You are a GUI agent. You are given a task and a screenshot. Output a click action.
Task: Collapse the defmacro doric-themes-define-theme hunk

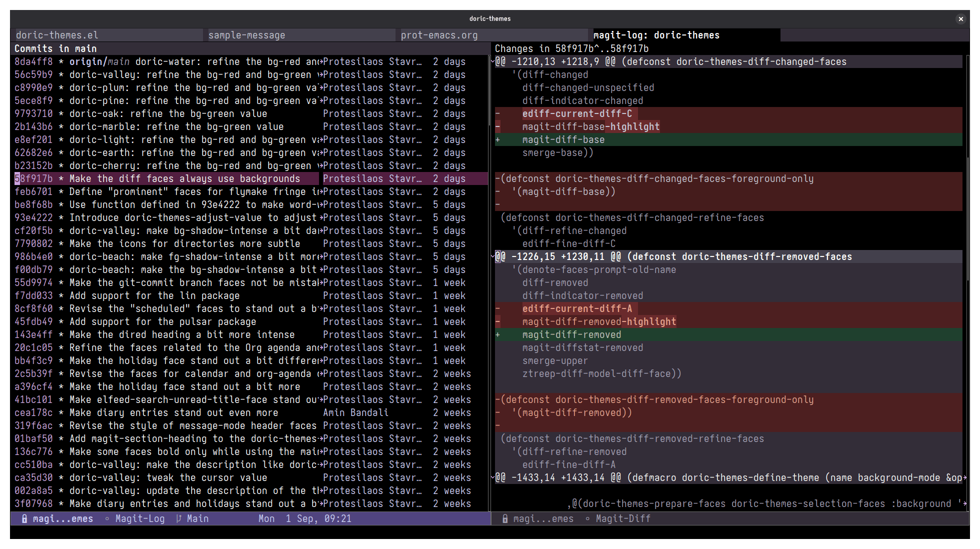(x=492, y=478)
